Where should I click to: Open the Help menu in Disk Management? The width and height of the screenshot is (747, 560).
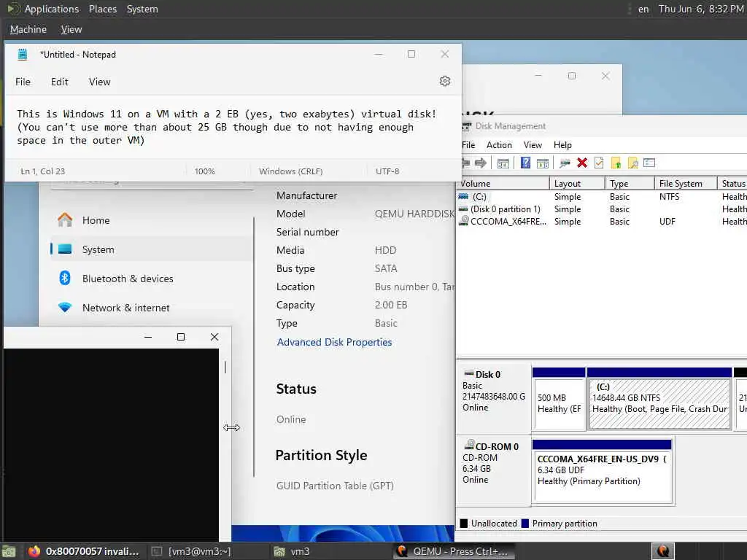click(562, 145)
